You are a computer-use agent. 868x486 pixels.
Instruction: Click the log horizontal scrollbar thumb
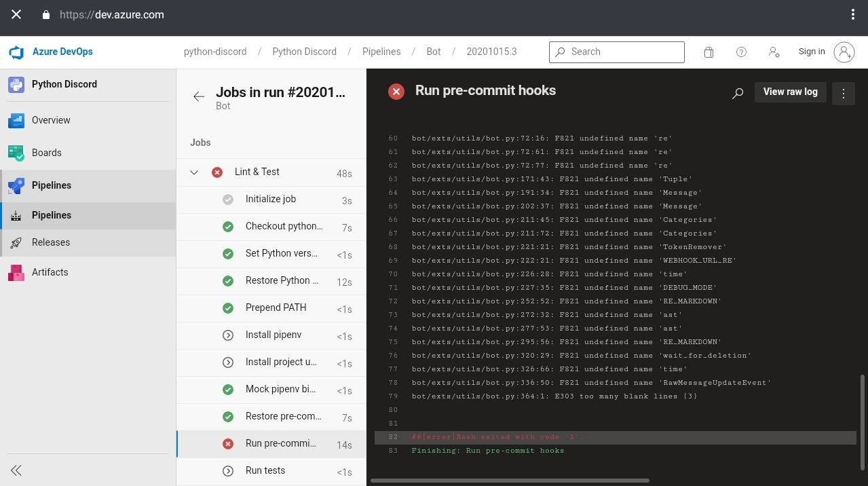click(510, 481)
